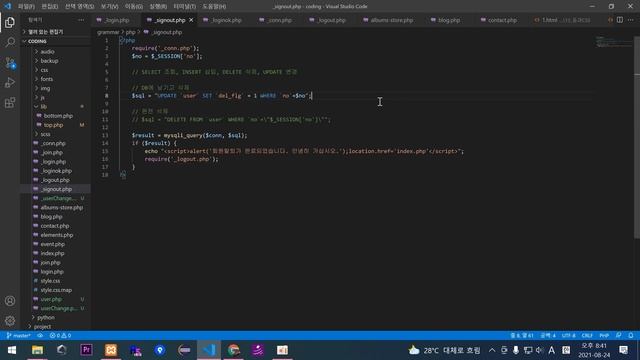Open XAMPP from the taskbar

pyautogui.click(x=111, y=350)
